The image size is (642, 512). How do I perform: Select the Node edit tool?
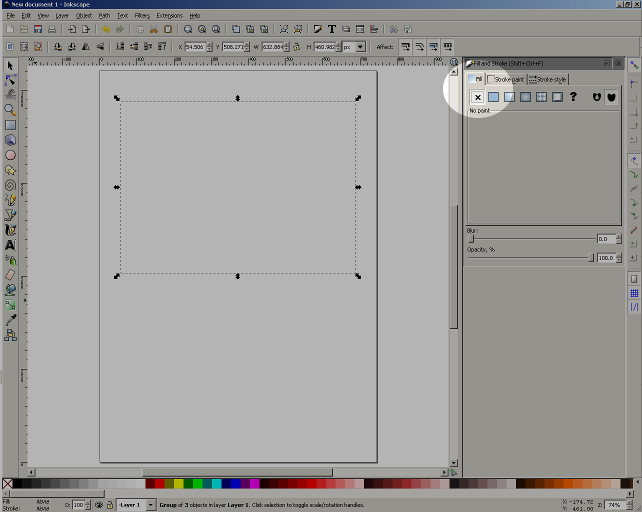10,79
